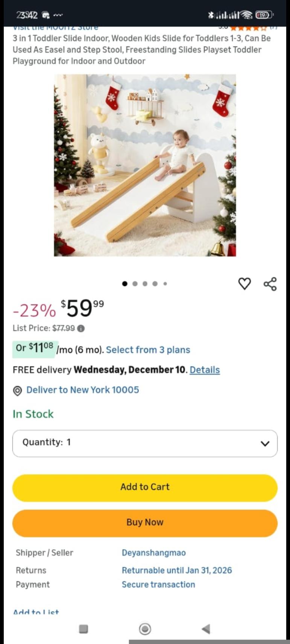
Task: Tap the heart wishlist icon
Action: click(x=244, y=284)
